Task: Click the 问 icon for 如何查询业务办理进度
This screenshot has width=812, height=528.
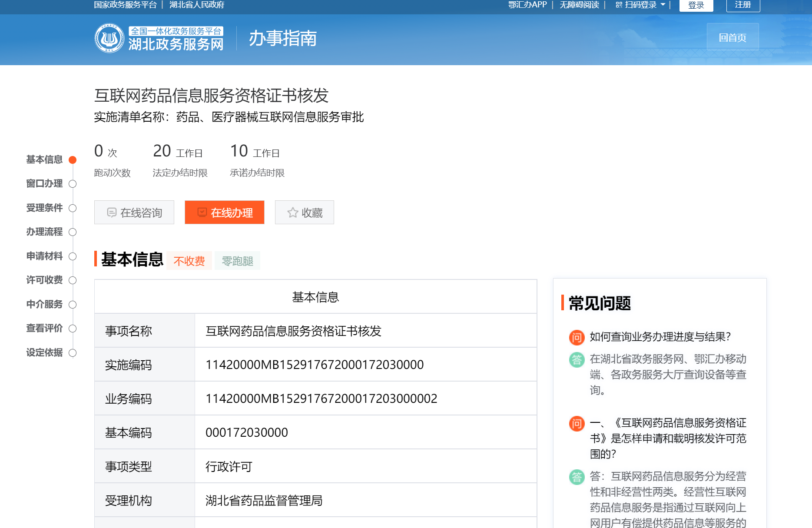Action: point(577,337)
